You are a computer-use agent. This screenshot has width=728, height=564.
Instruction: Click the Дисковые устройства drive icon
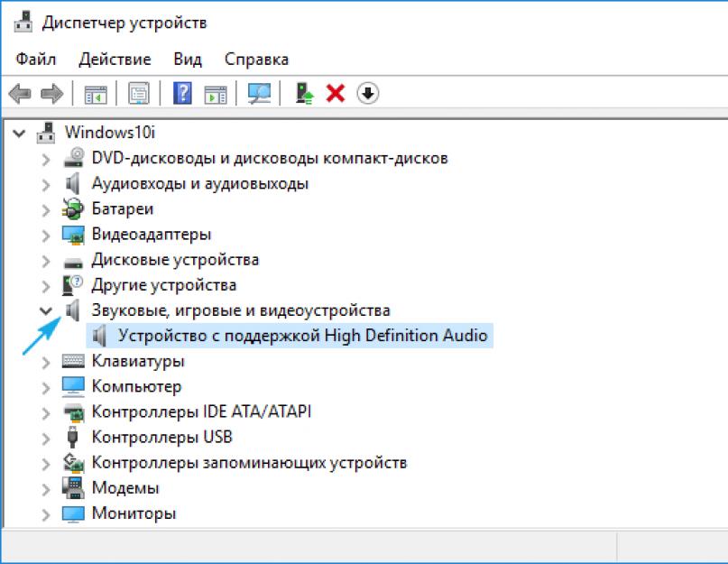coord(73,263)
